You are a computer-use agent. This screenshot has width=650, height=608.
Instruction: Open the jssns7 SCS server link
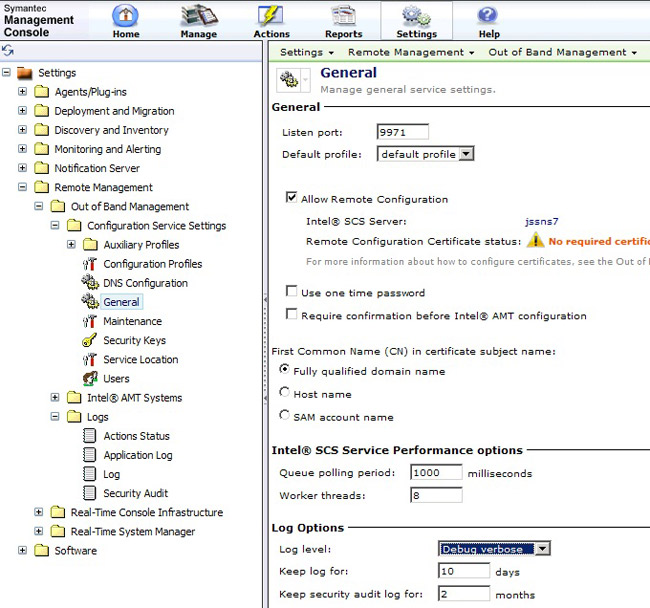[x=541, y=222]
